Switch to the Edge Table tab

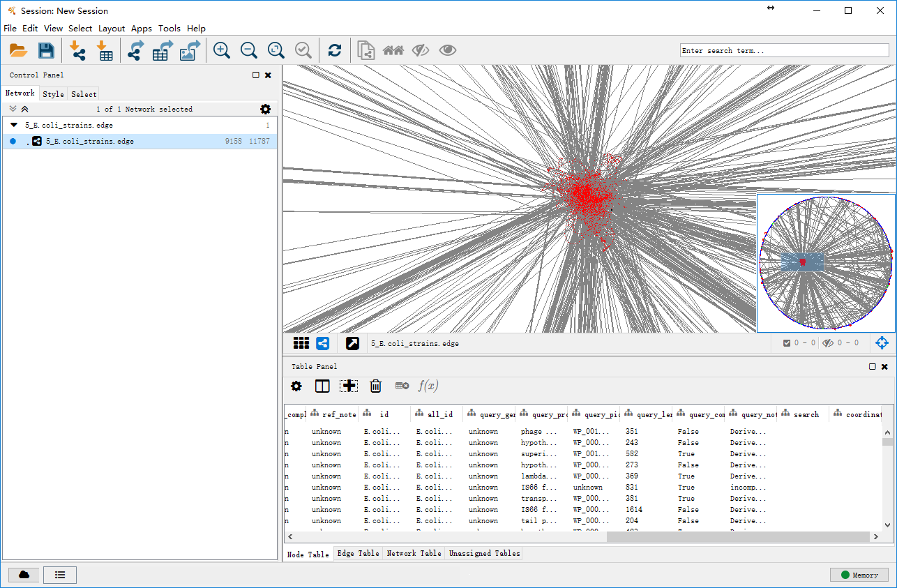click(359, 553)
